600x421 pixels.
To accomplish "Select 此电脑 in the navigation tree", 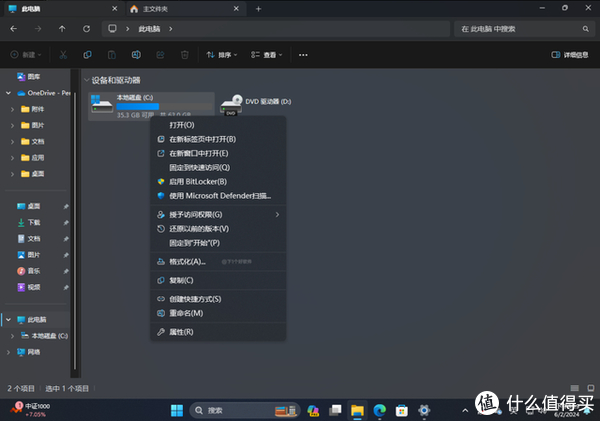I will 37,320.
